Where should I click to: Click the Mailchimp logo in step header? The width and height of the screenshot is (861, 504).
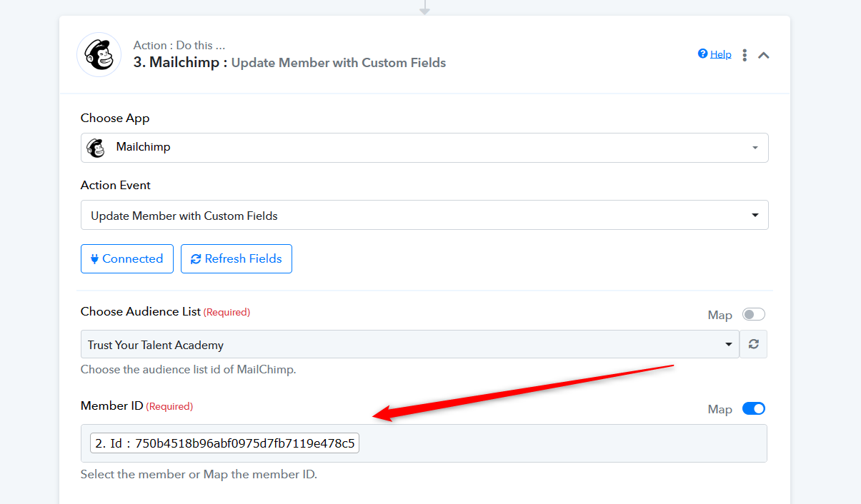[99, 55]
